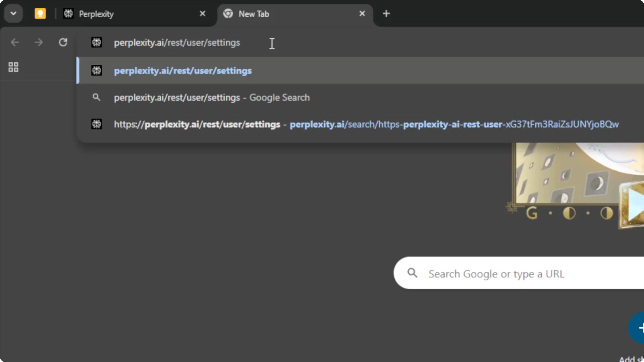Screen dimensions: 644x362
Task: Click the back navigation arrow
Action: pyautogui.click(x=15, y=42)
